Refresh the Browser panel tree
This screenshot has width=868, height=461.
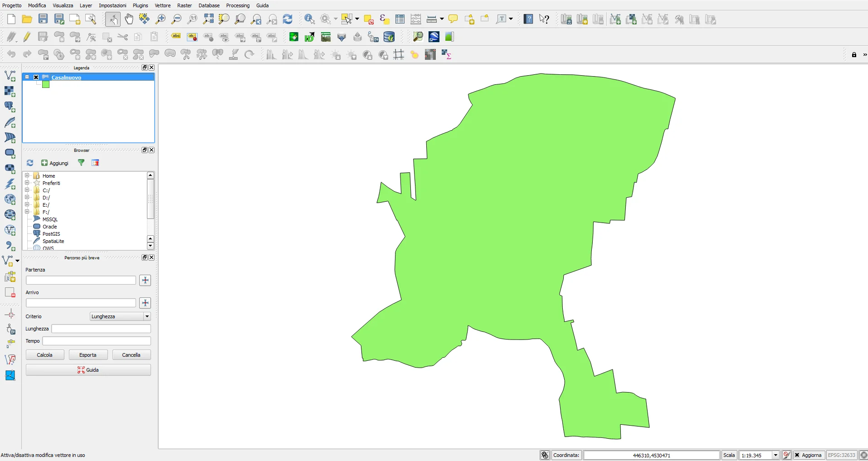pyautogui.click(x=30, y=163)
